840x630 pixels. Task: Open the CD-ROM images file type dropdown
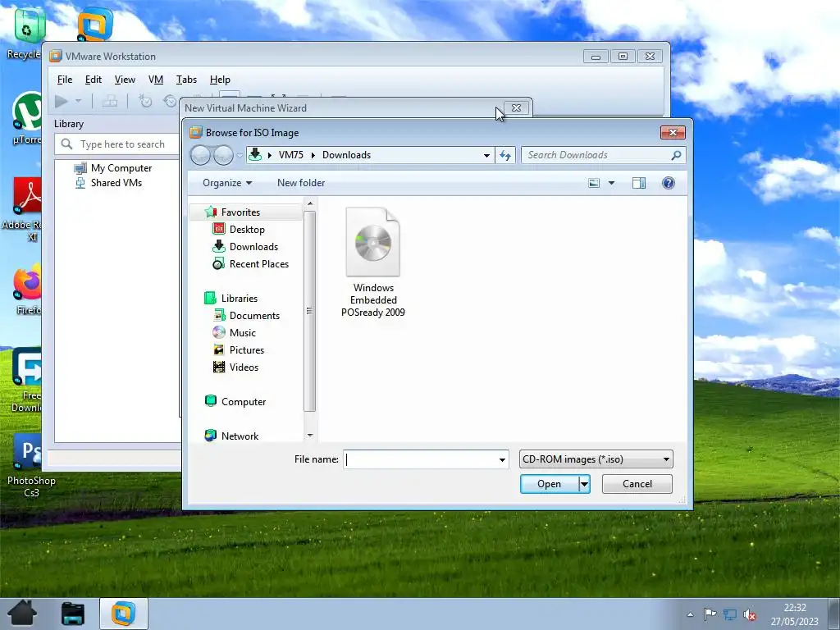tap(596, 459)
